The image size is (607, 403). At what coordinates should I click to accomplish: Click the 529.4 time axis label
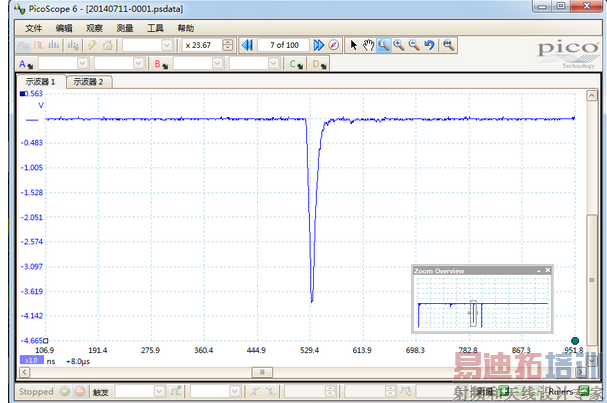point(309,350)
